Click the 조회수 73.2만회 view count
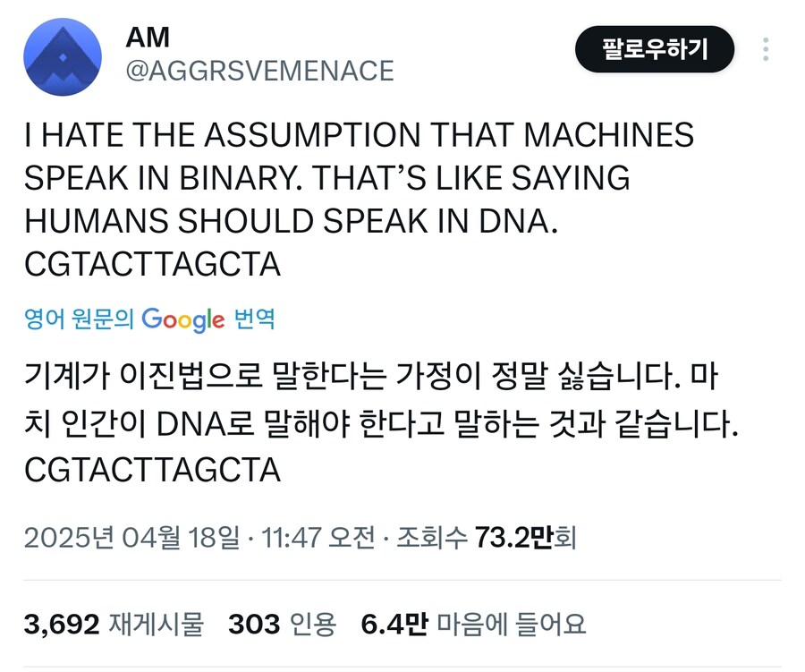Viewport: 805px width, 672px height. [487, 538]
